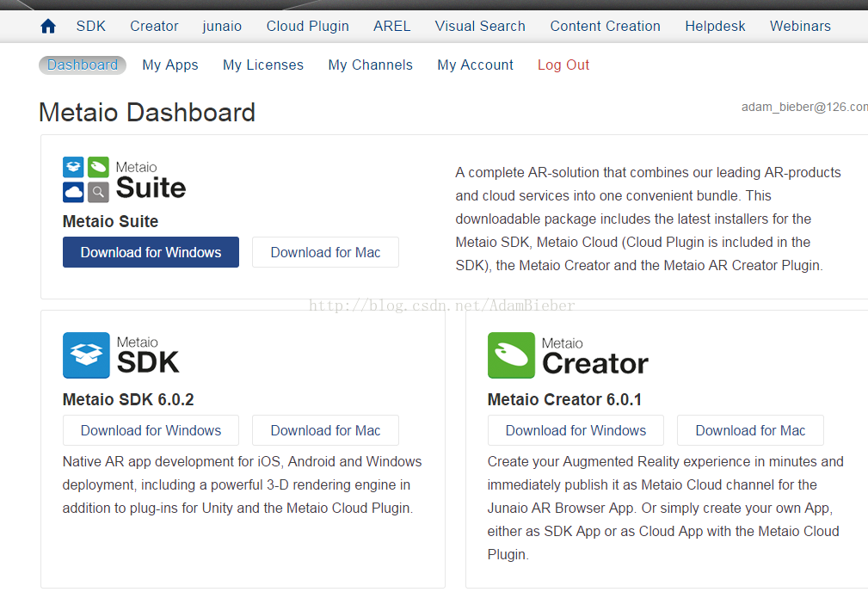Image resolution: width=868 pixels, height=592 pixels.
Task: Click the 'Suite' wordmark text in logo
Action: click(x=151, y=188)
